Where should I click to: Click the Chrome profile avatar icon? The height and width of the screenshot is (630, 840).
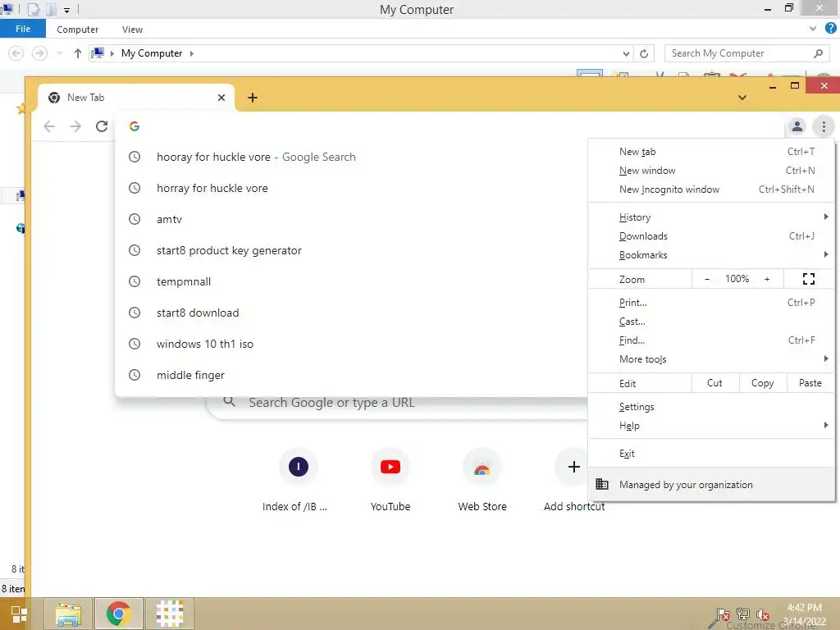(797, 127)
